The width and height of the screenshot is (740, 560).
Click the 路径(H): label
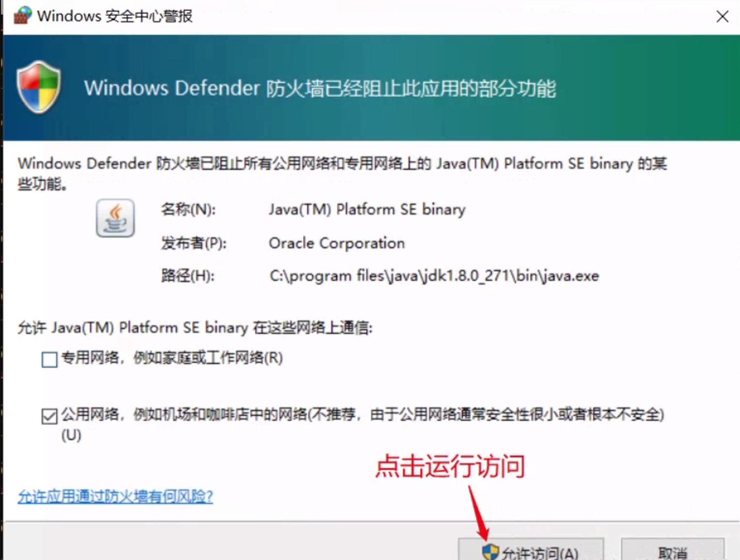(x=187, y=276)
